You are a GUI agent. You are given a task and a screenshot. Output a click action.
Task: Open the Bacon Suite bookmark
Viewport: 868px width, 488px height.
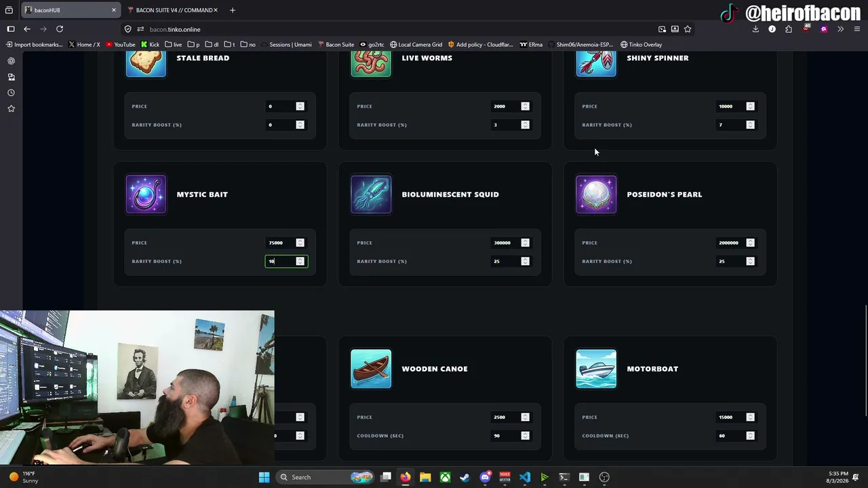[x=336, y=45]
